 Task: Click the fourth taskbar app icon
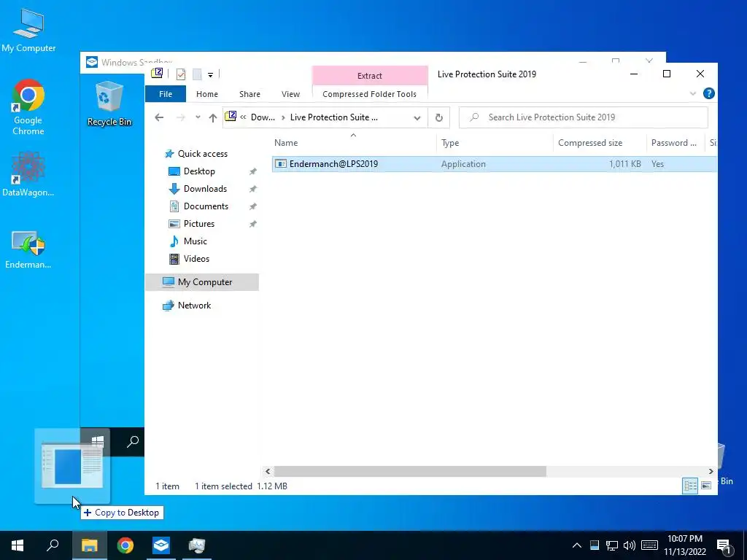197,545
